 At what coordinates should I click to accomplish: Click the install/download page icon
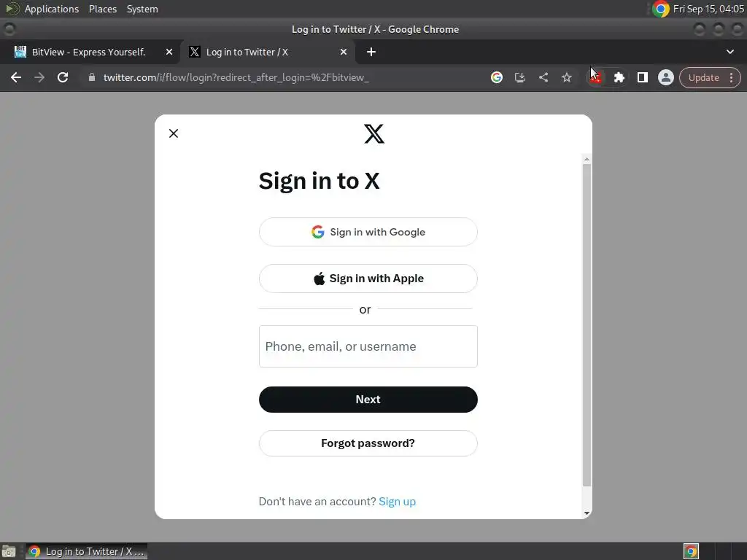519,77
